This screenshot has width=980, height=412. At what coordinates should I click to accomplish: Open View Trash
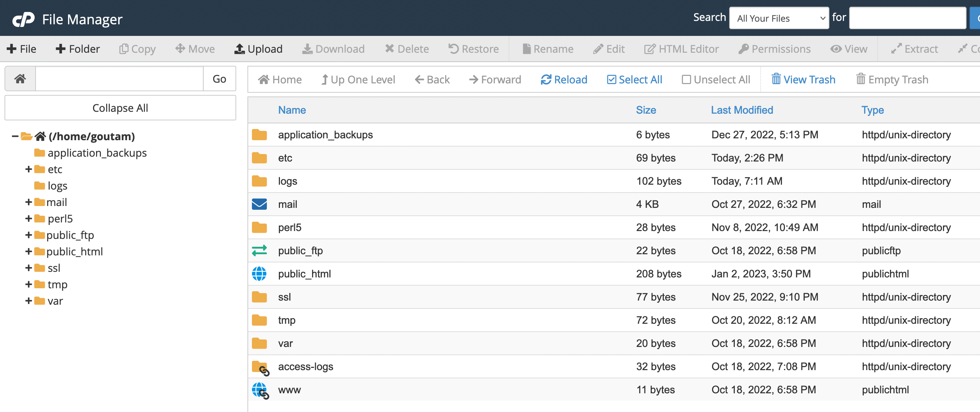pyautogui.click(x=803, y=79)
